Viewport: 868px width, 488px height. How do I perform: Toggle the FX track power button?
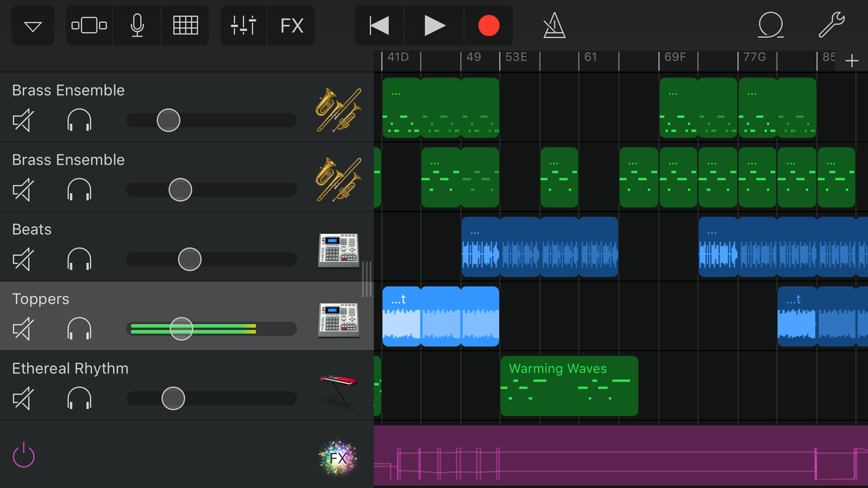(x=24, y=455)
